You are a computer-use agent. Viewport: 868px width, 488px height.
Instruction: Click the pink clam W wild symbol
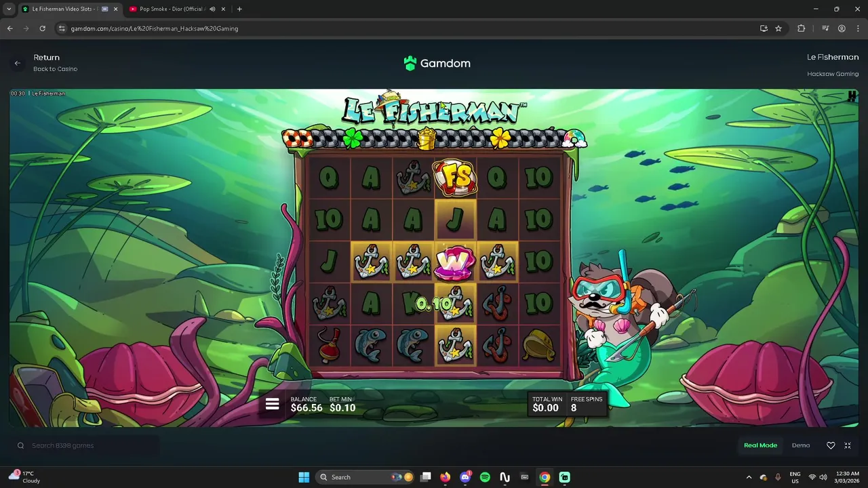coord(455,262)
